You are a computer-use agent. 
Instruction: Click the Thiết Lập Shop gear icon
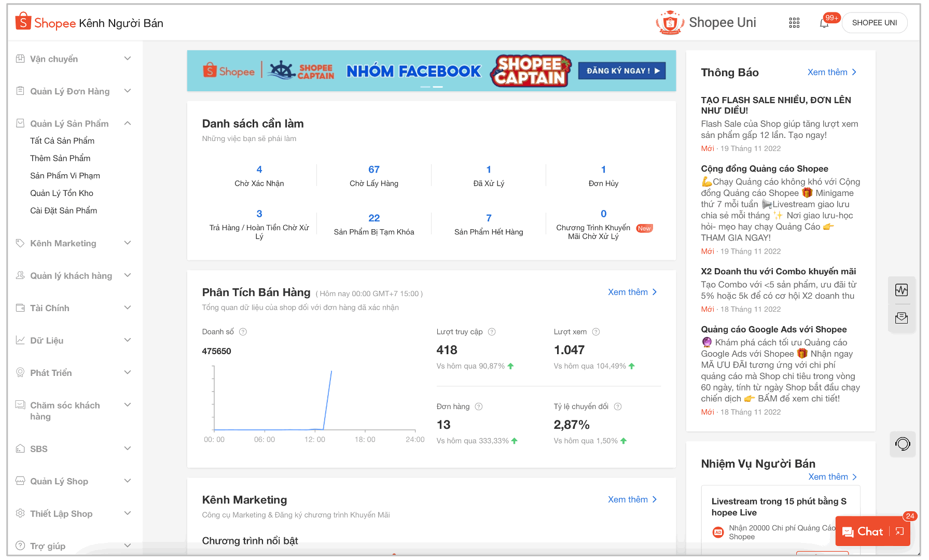pos(20,513)
